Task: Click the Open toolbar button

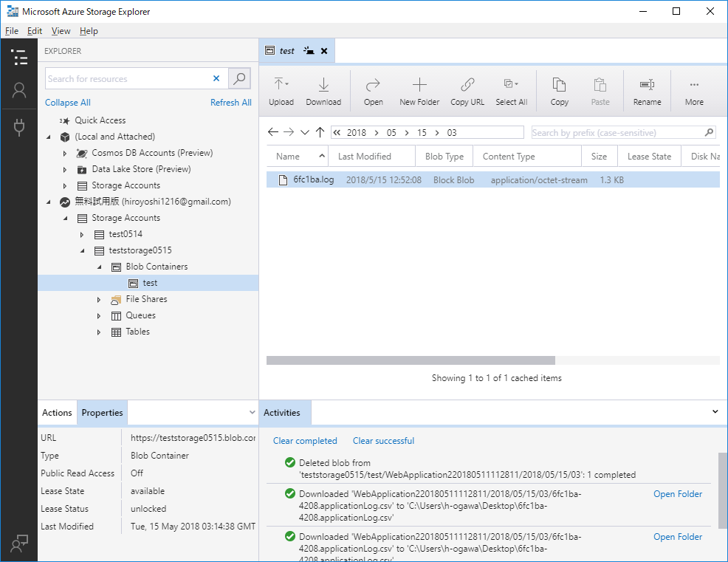Action: tap(374, 92)
